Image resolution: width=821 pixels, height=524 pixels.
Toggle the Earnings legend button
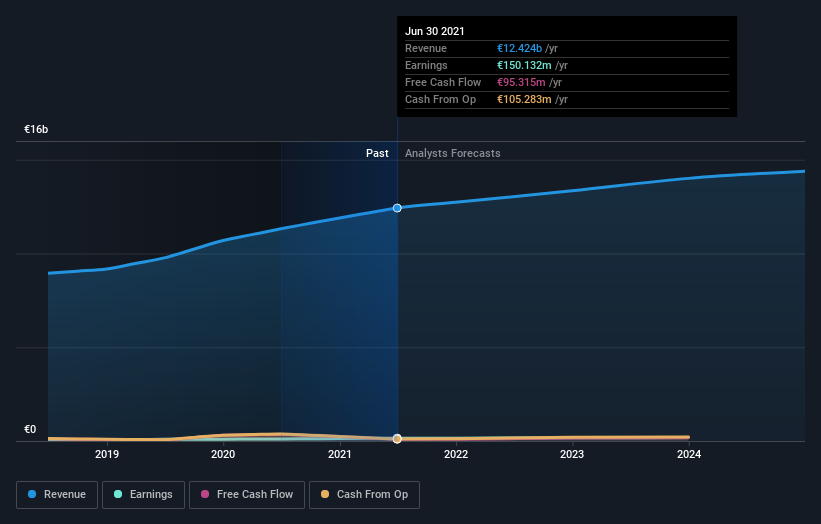click(143, 495)
